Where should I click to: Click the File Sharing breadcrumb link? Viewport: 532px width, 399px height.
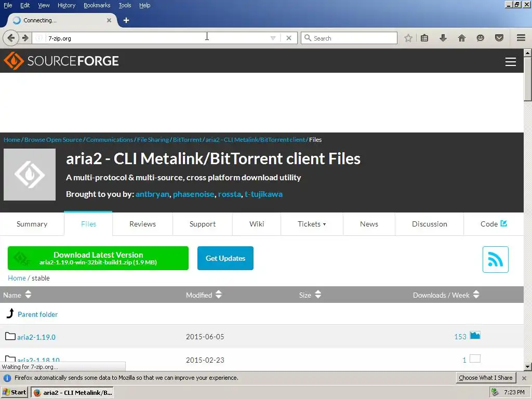[x=153, y=139]
